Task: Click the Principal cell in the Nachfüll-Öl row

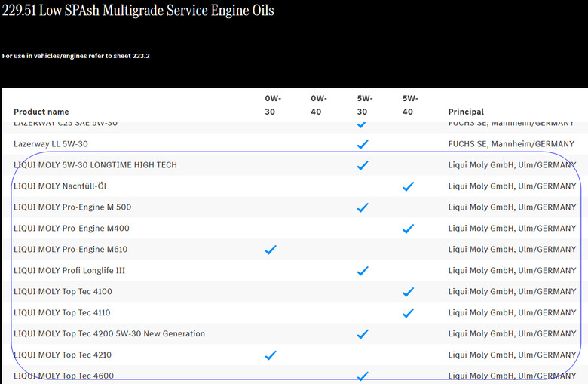Action: (x=513, y=186)
